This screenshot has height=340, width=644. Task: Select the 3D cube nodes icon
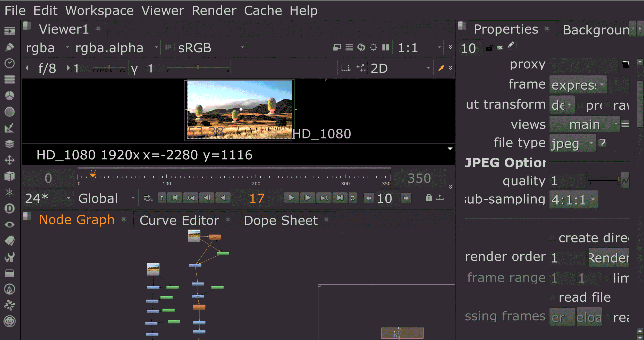tap(10, 176)
